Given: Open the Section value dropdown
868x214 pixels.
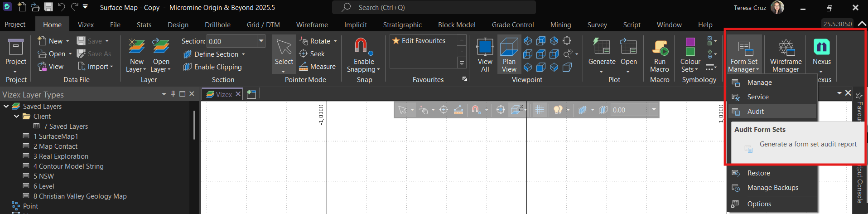Looking at the screenshot, I should click(261, 41).
